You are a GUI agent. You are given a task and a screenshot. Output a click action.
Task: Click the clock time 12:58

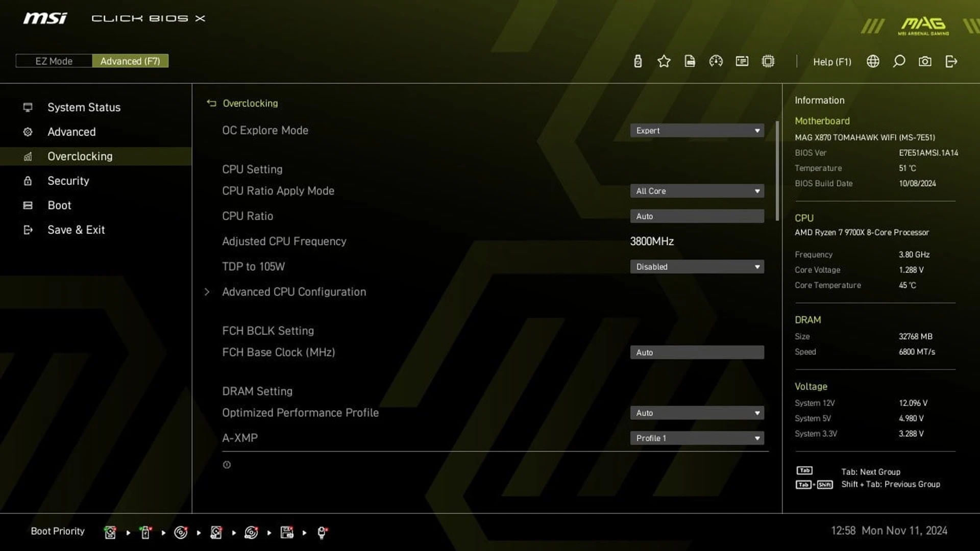pos(843,531)
